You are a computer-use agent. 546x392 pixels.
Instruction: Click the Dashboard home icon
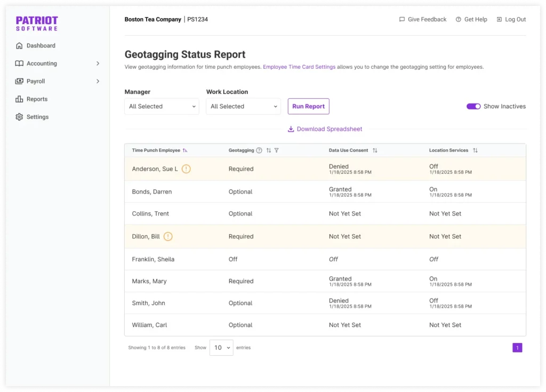[19, 46]
